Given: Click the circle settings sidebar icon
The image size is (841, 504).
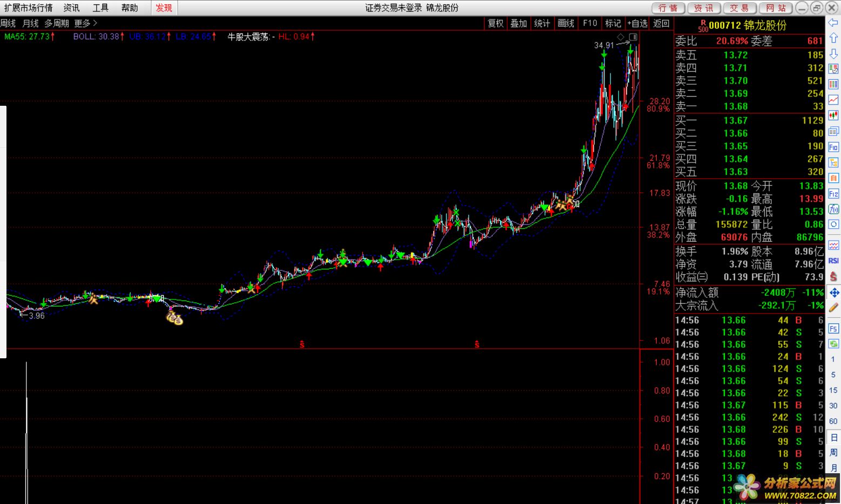Looking at the screenshot, I should (833, 224).
